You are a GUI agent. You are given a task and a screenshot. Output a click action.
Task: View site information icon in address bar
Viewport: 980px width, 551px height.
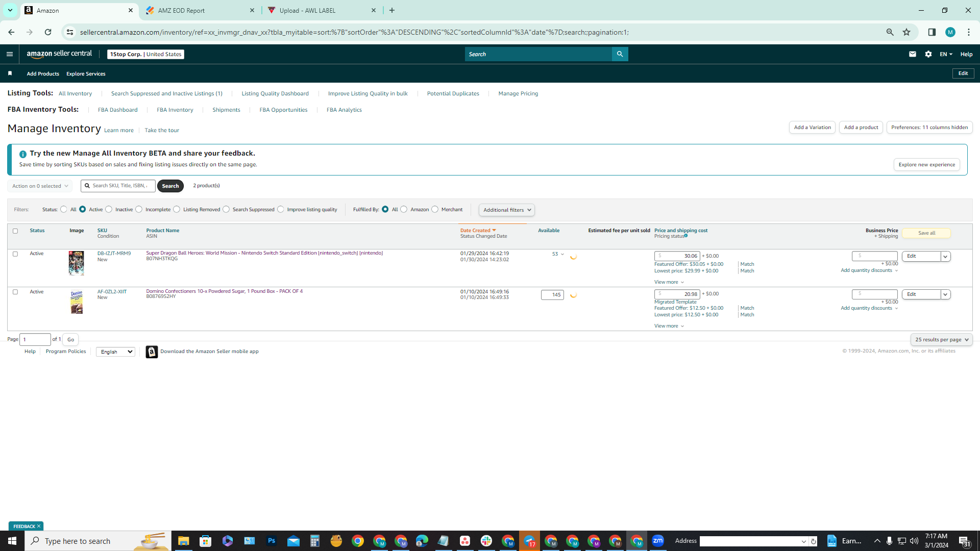pyautogui.click(x=70, y=32)
